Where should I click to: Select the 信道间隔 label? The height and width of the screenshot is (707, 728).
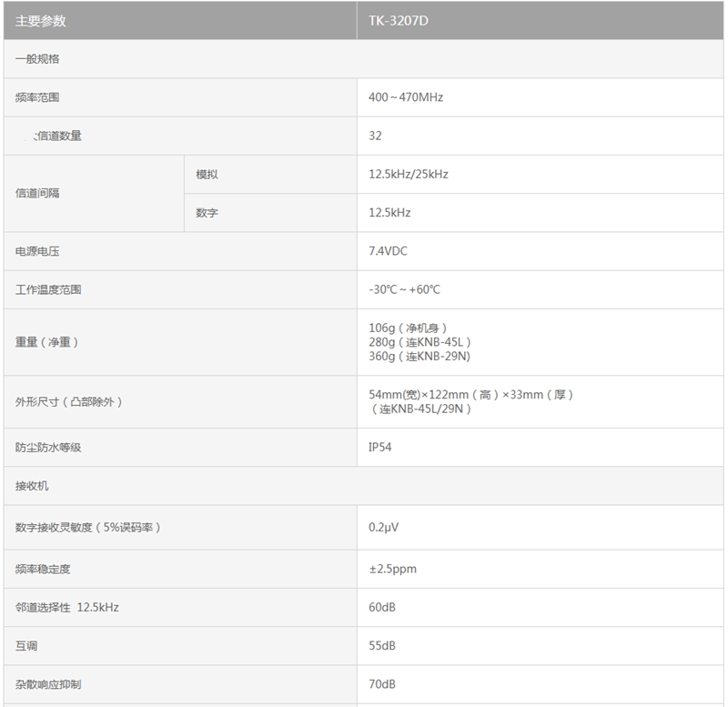coord(37,193)
